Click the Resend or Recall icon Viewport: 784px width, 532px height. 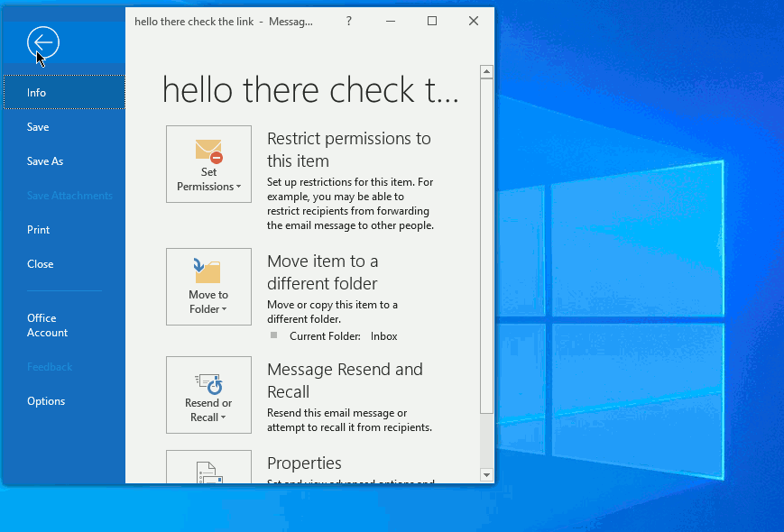[208, 384]
